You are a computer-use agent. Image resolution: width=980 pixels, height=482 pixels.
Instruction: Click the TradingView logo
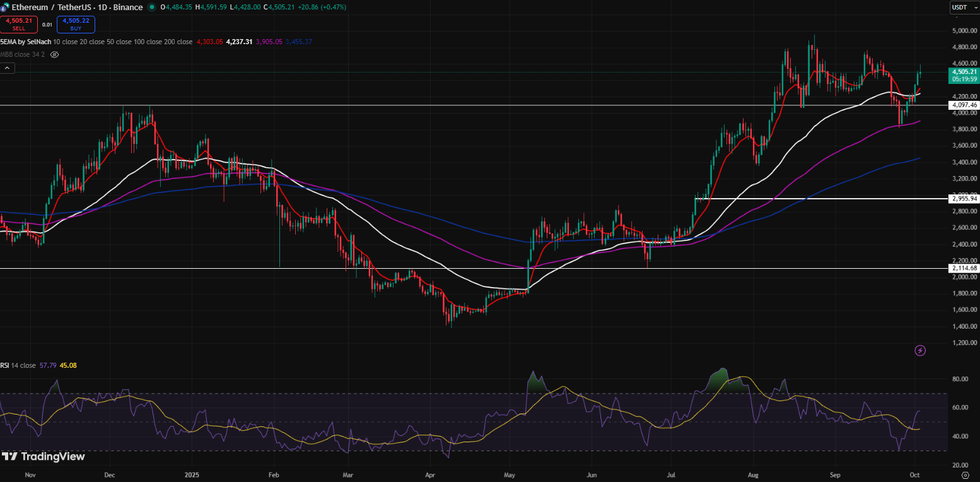(43, 456)
